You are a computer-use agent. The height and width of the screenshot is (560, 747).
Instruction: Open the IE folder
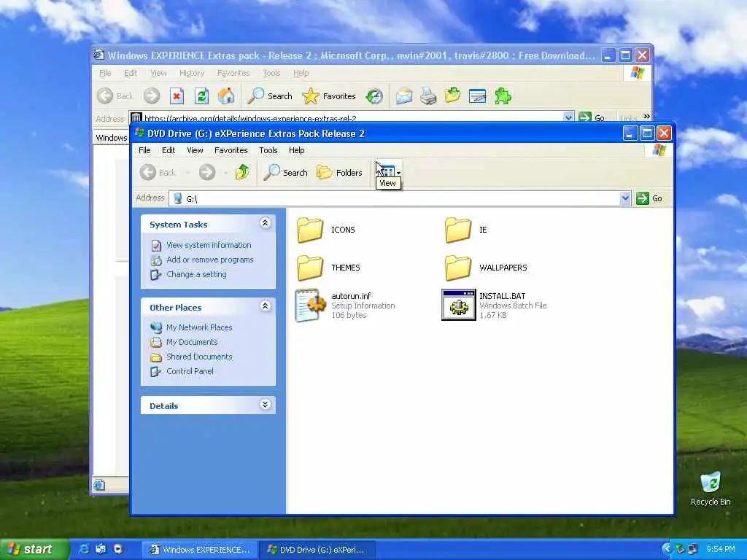(458, 230)
